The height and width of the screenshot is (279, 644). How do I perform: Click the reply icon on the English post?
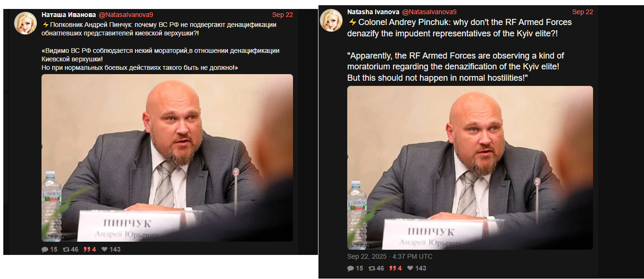351,268
